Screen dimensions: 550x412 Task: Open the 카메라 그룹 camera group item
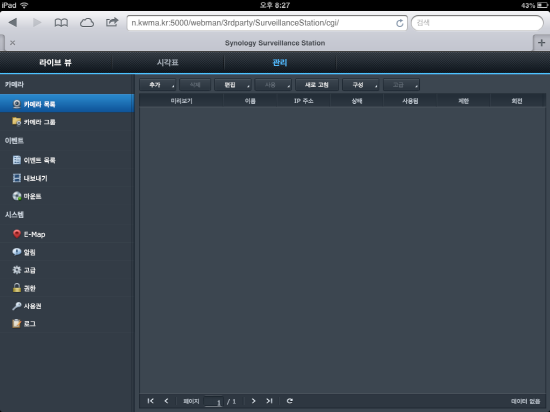67,122
